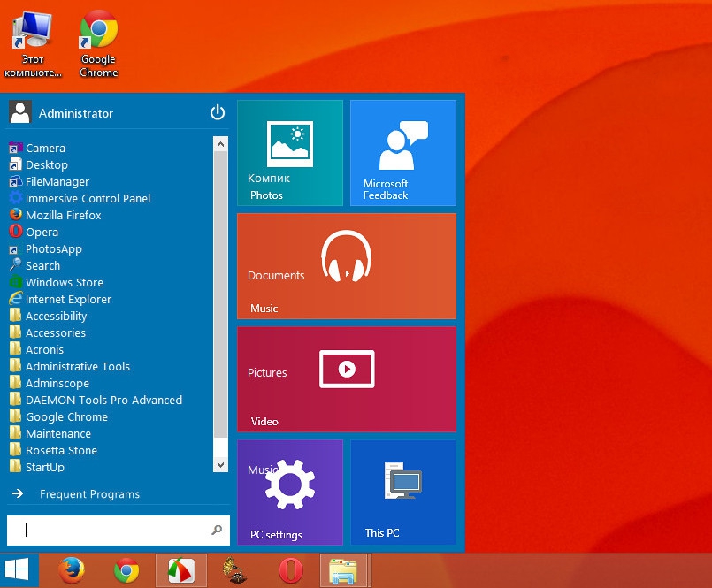The image size is (712, 588).
Task: Click the search magnifier button
Action: point(217,530)
